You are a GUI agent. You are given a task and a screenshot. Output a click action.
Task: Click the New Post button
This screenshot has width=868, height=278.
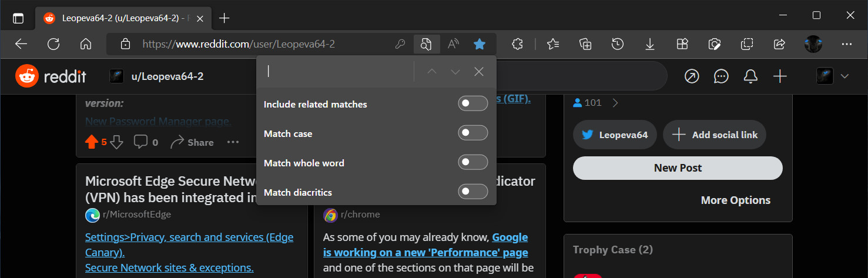[678, 168]
